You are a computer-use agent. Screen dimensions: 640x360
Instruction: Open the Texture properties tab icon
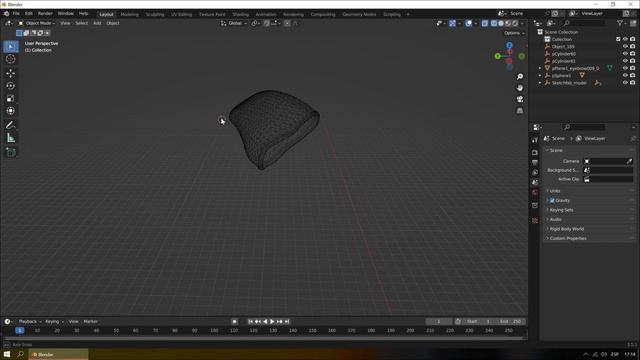(x=535, y=220)
